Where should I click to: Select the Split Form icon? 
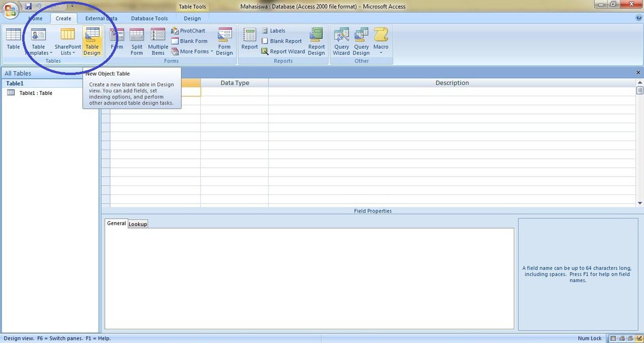click(137, 35)
